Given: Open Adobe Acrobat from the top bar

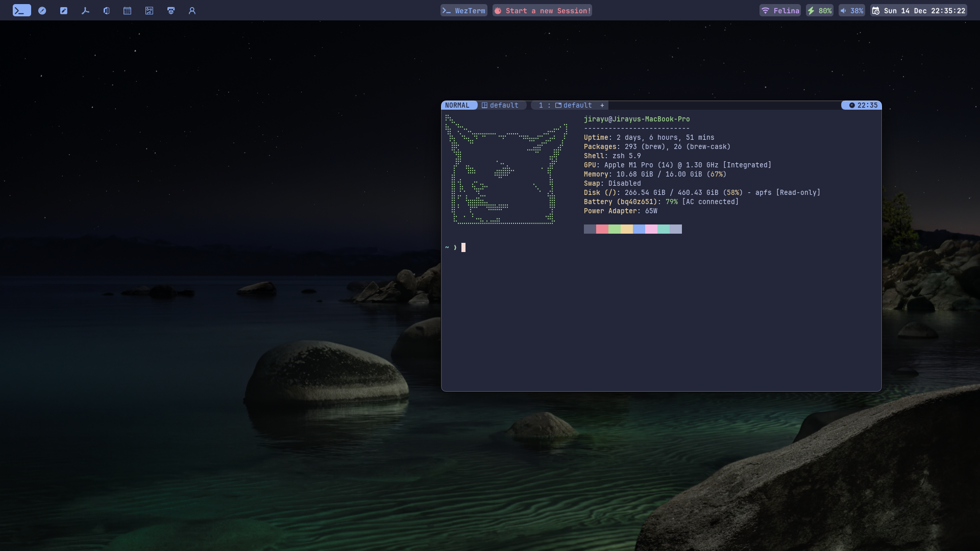Looking at the screenshot, I should coord(85,10).
